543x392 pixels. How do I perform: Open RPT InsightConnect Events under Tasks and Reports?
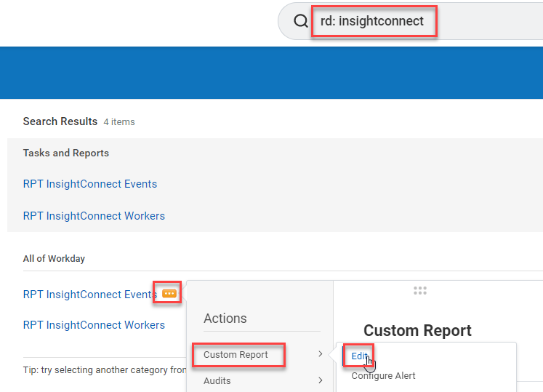[x=90, y=184]
